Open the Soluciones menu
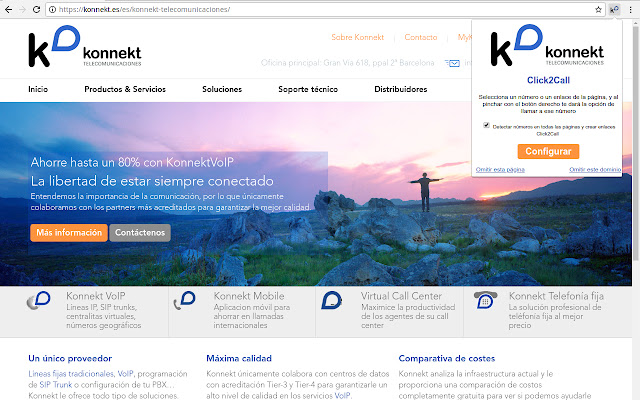Screen dimensions: 640x400 [222, 89]
